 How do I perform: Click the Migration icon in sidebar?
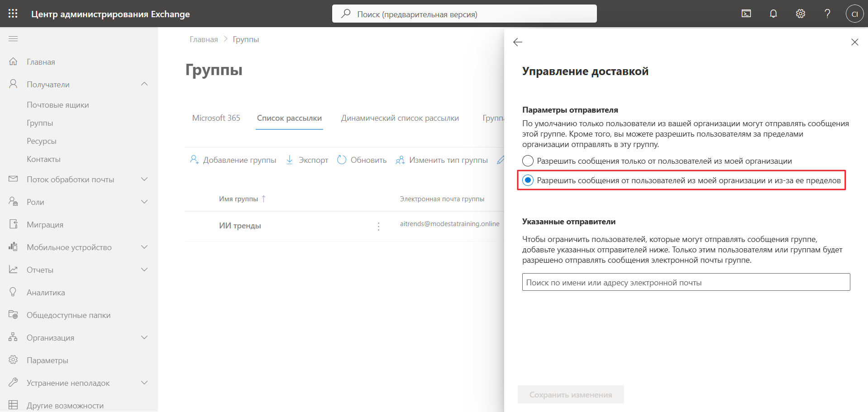click(13, 224)
